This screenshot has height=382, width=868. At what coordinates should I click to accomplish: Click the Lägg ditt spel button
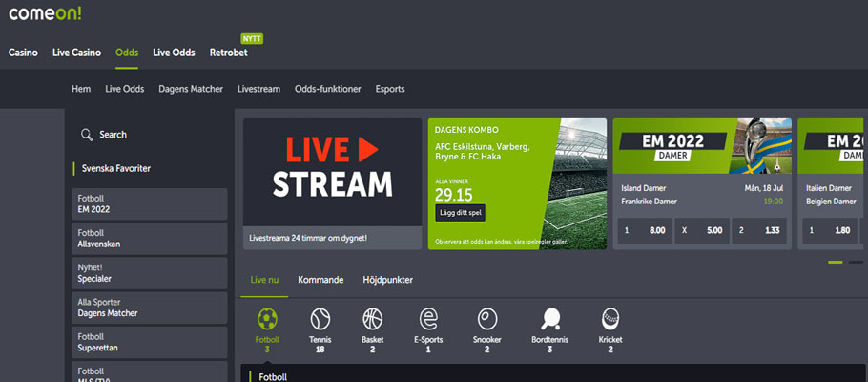pyautogui.click(x=460, y=213)
